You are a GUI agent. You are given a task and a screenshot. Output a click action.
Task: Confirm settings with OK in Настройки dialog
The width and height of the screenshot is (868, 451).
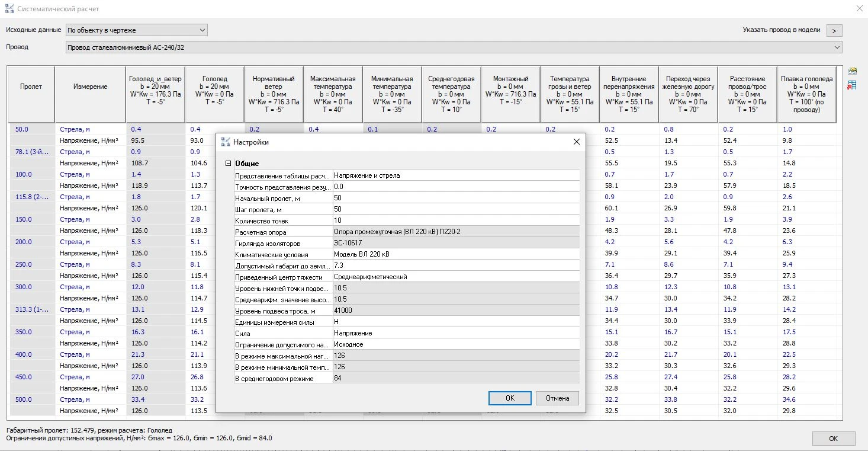509,398
